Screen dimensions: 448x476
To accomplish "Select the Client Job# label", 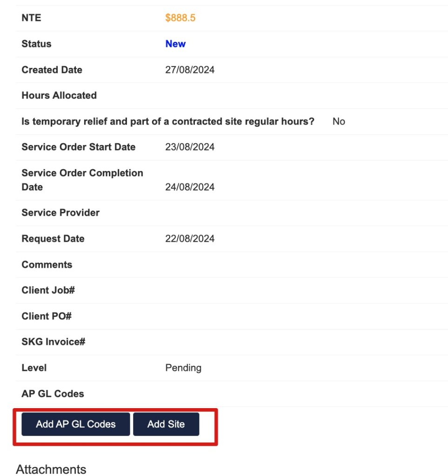I will pyautogui.click(x=48, y=290).
